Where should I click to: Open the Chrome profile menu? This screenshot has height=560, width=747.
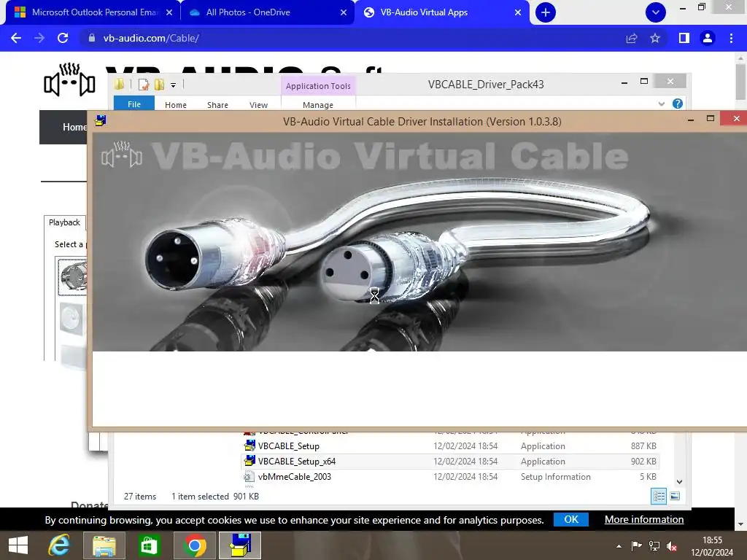point(708,38)
